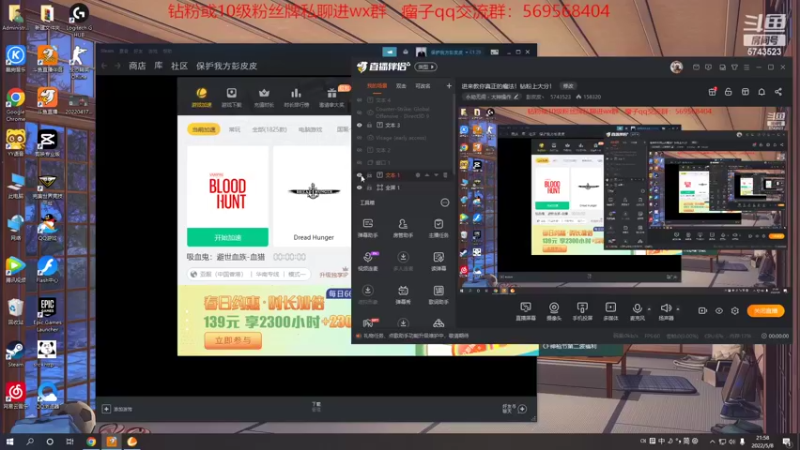Open Windows Start menu
Viewport: 800px width, 450px height.
point(10,441)
